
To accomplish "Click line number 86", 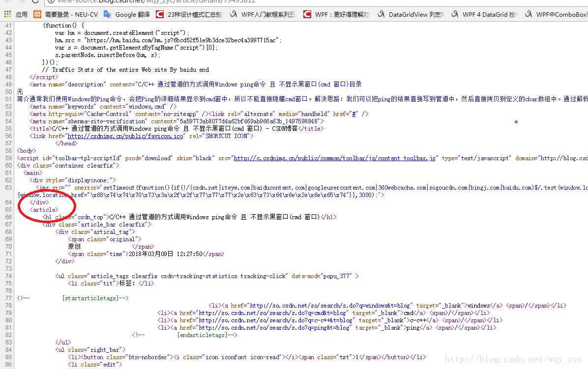I will pos(8,365).
